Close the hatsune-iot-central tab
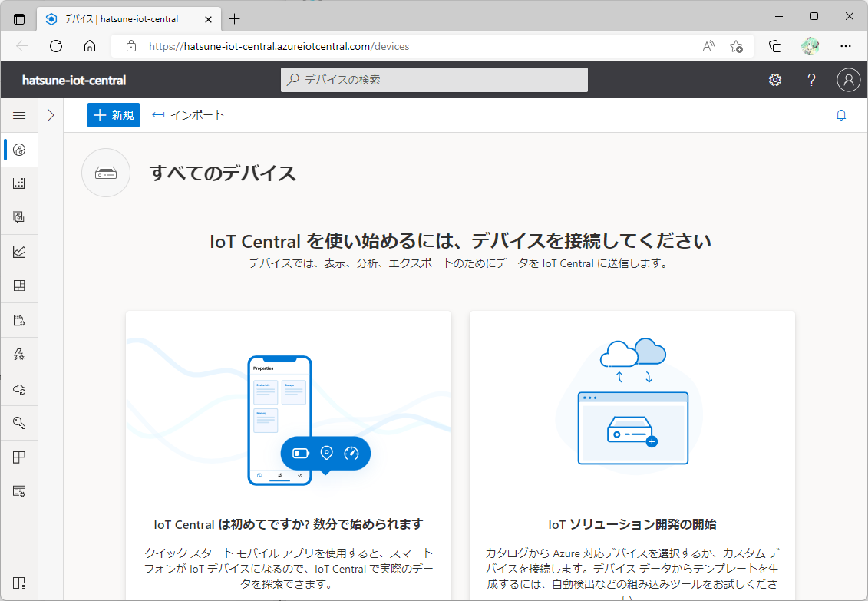The width and height of the screenshot is (868, 601). point(208,19)
